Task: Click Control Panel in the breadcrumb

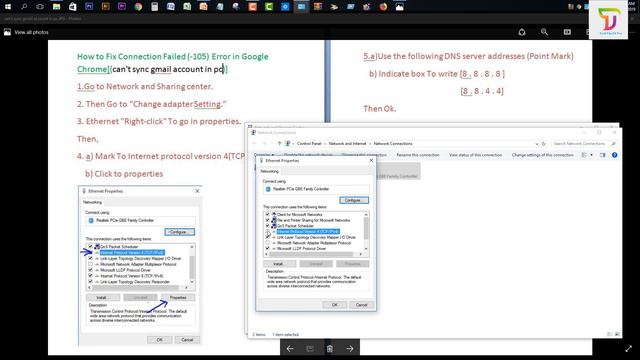Action: click(x=309, y=144)
